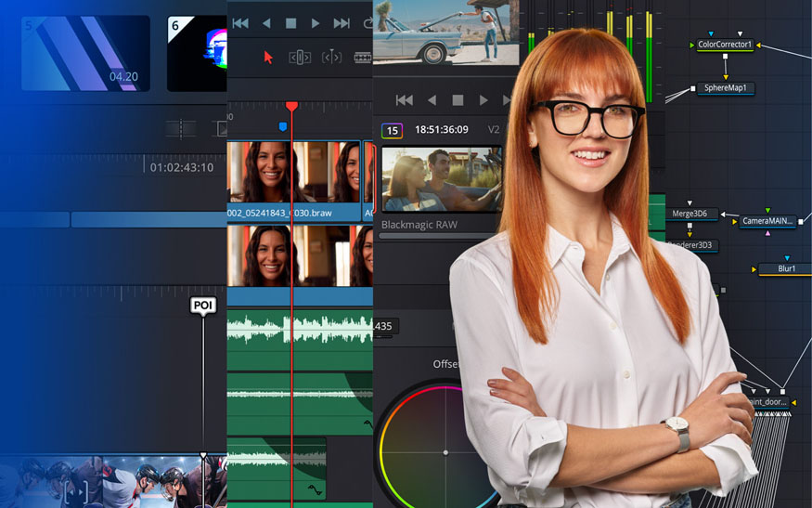812x508 pixels.
Task: Open glitch effect thumbnail number 6
Action: coord(197,53)
